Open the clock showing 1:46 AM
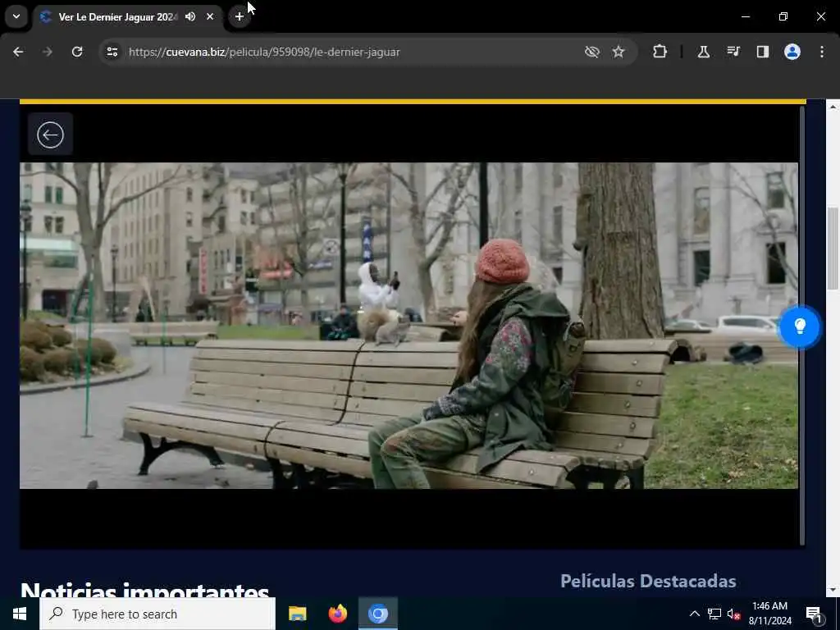840x630 pixels. [769, 614]
